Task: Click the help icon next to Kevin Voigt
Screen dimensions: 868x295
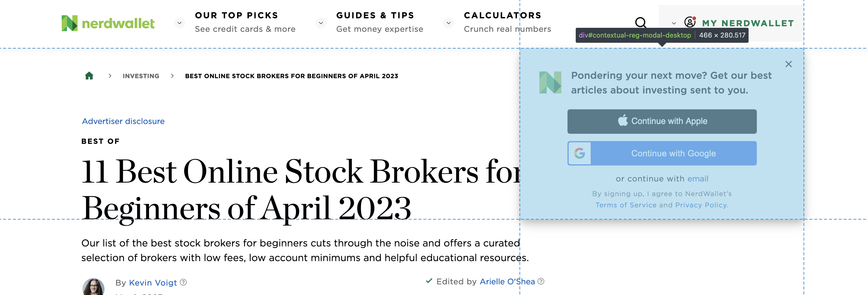Action: (183, 282)
